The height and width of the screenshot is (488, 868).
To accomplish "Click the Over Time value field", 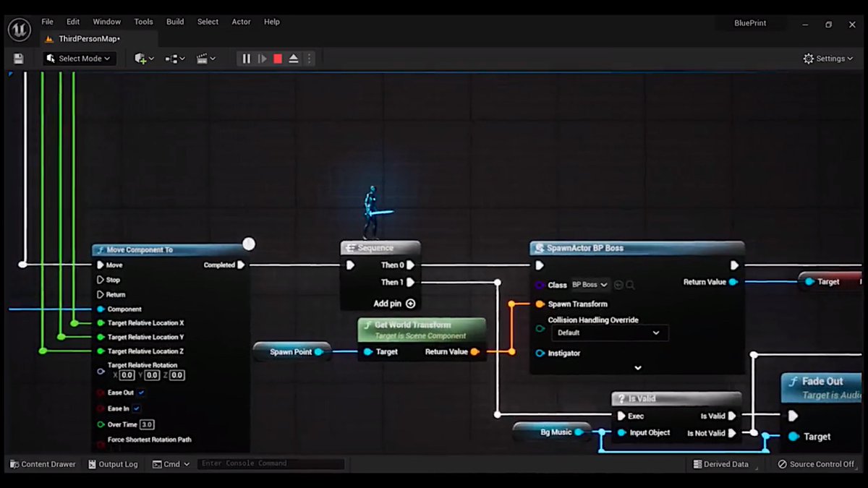I will 147,424.
